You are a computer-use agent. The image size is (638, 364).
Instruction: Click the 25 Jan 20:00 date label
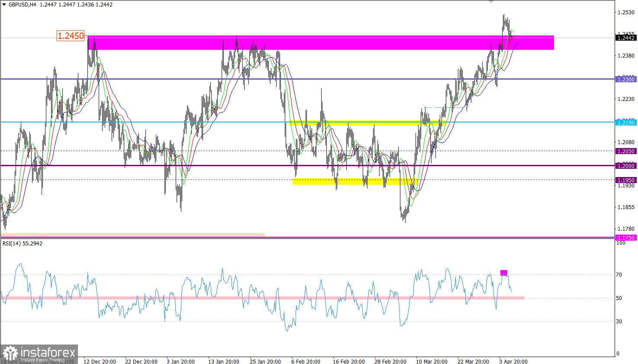tap(266, 361)
